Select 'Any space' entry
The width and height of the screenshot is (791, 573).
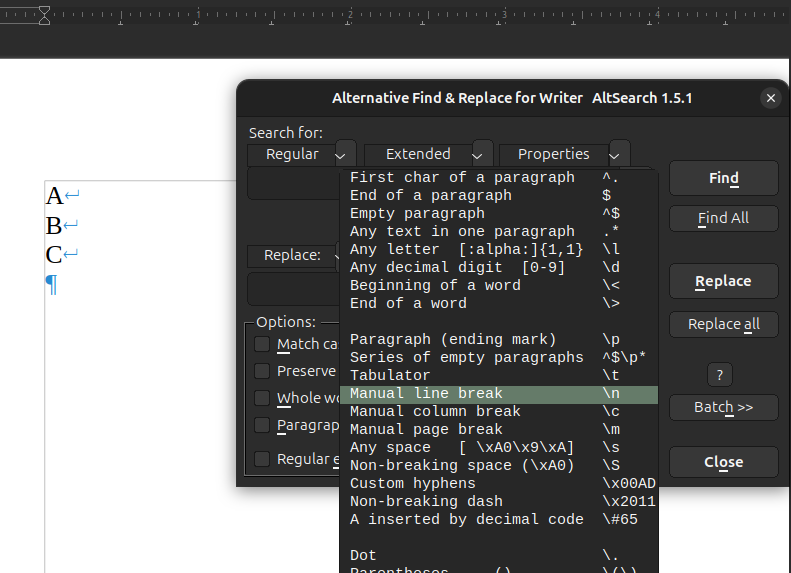[498, 447]
